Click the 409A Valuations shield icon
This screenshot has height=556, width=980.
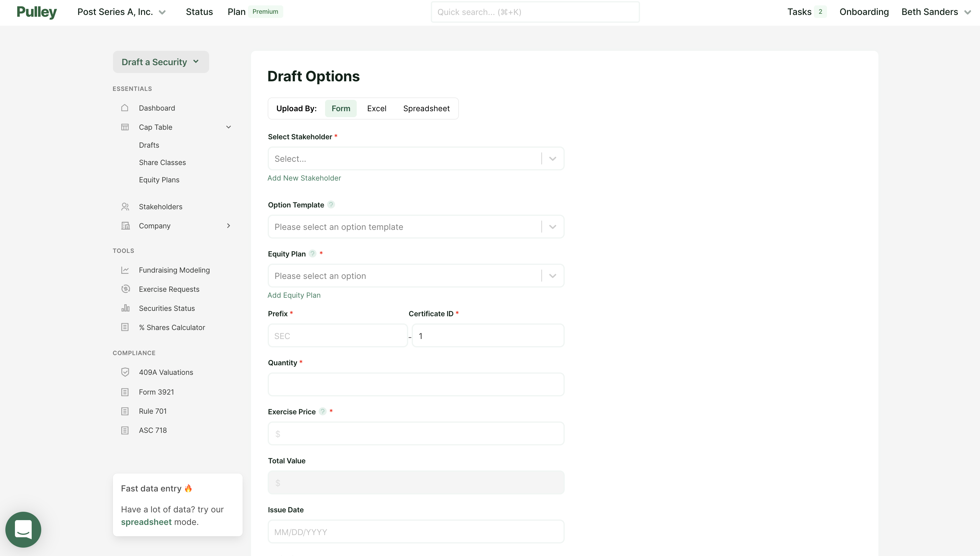pyautogui.click(x=126, y=372)
